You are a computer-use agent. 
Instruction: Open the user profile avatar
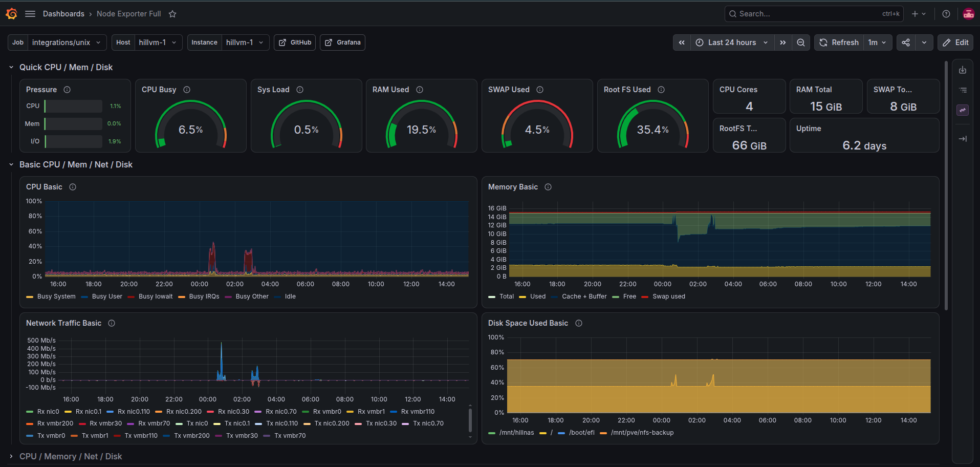pyautogui.click(x=968, y=14)
